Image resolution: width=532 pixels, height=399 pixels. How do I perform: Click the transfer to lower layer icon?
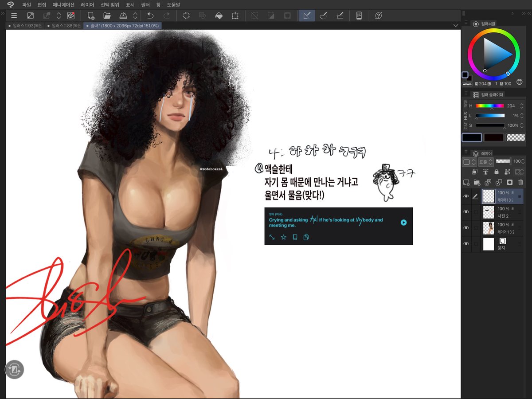pos(488,182)
